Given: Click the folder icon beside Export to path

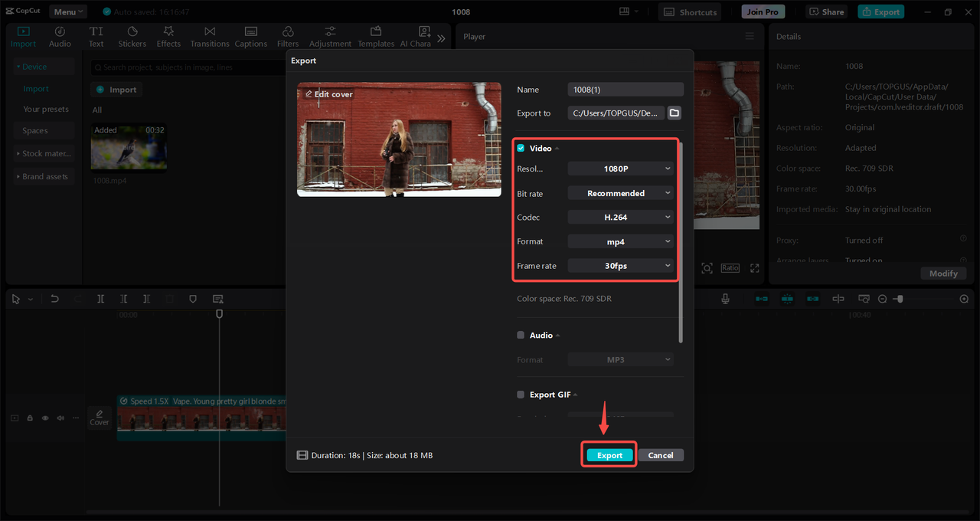Looking at the screenshot, I should [674, 113].
